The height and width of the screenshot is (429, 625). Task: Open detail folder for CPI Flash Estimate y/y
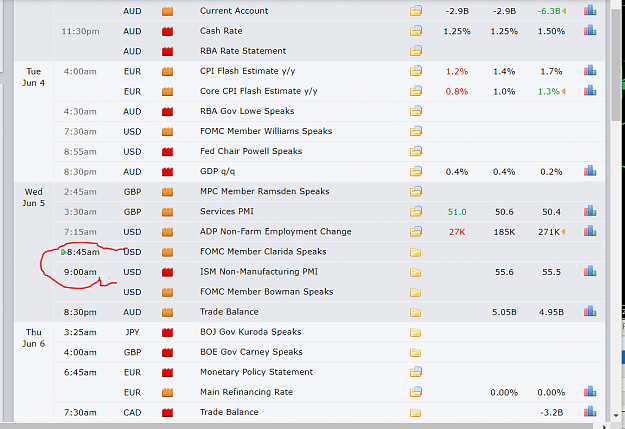point(416,71)
